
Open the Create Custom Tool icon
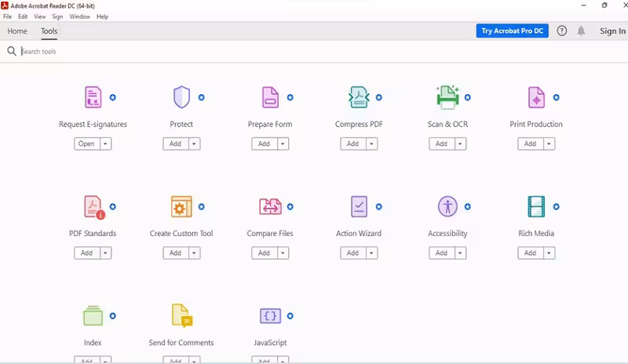click(x=181, y=206)
